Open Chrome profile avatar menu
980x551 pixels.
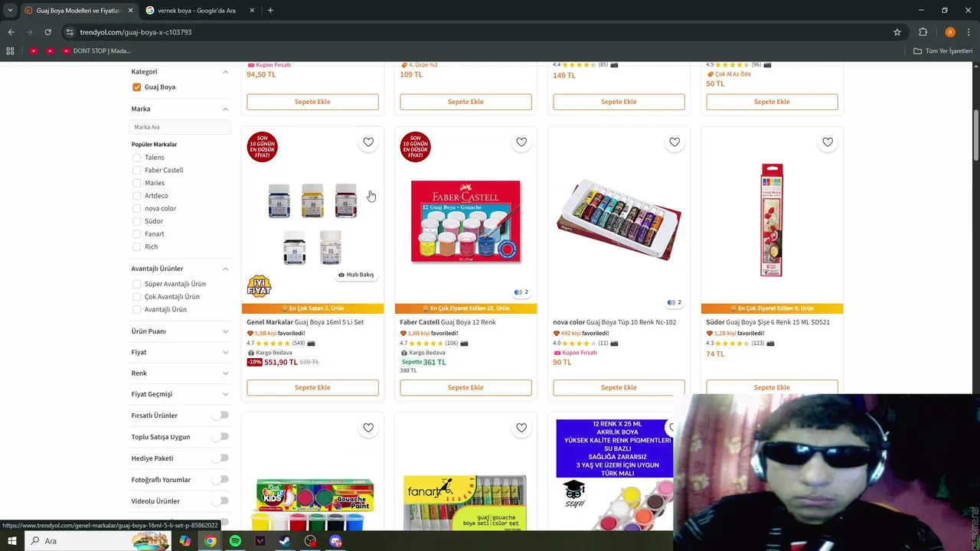pyautogui.click(x=950, y=32)
